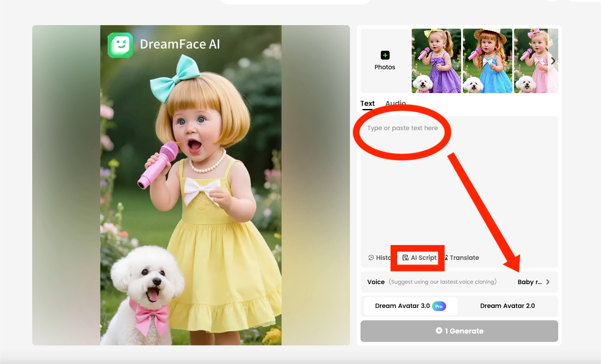The image size is (601, 364).
Task: Open History via the clock icon
Action: tap(371, 258)
